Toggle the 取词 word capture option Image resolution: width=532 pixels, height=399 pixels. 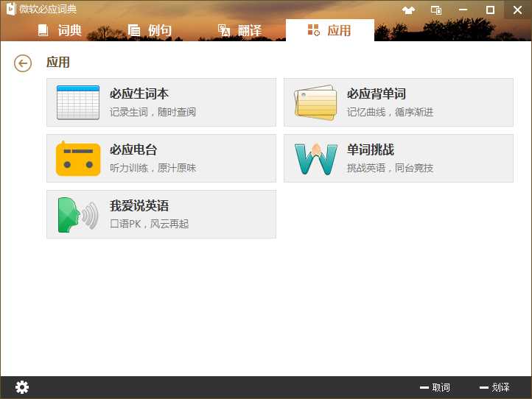435,387
